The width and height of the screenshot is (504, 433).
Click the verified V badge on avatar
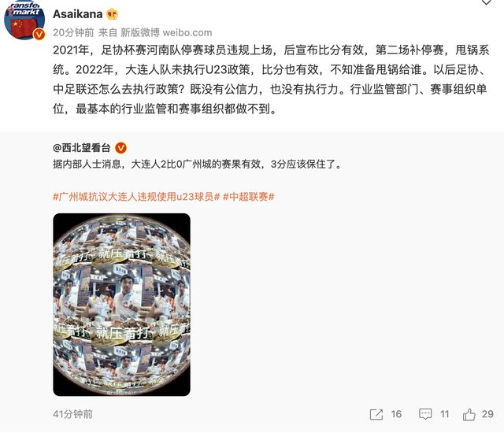point(39,34)
